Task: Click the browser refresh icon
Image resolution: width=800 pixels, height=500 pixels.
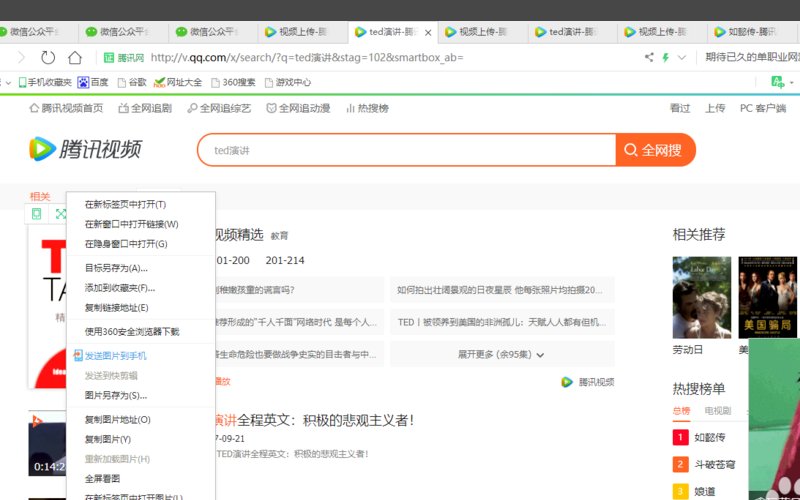Action: [48, 58]
